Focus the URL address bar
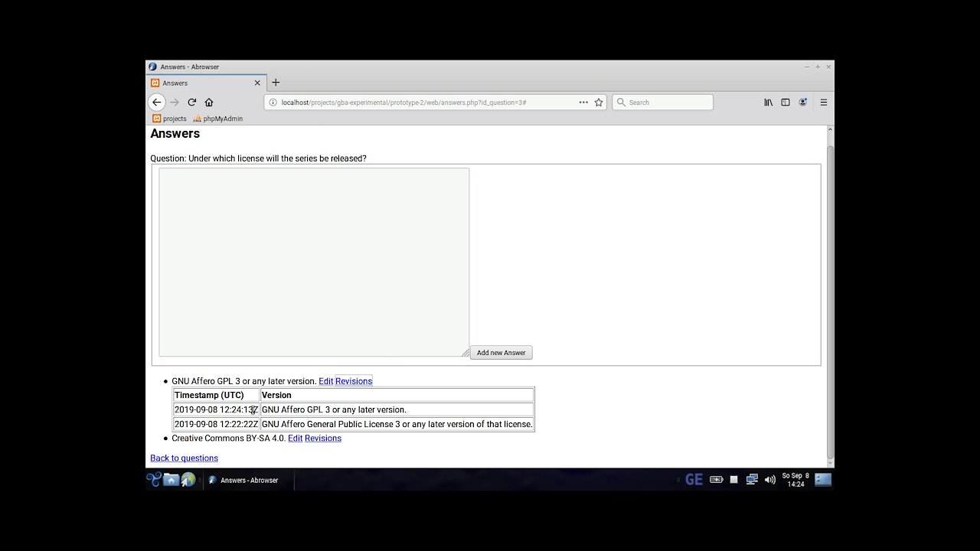The image size is (980, 551). tap(435, 102)
